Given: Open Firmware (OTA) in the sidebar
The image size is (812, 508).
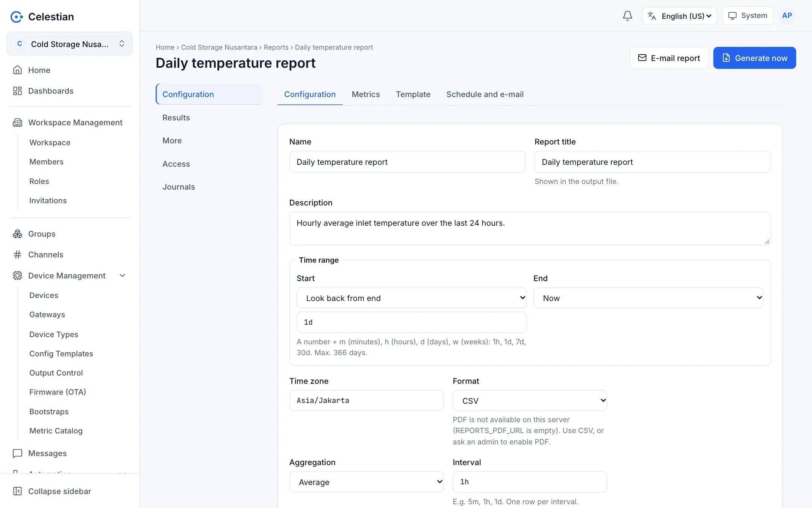Looking at the screenshot, I should [x=58, y=392].
